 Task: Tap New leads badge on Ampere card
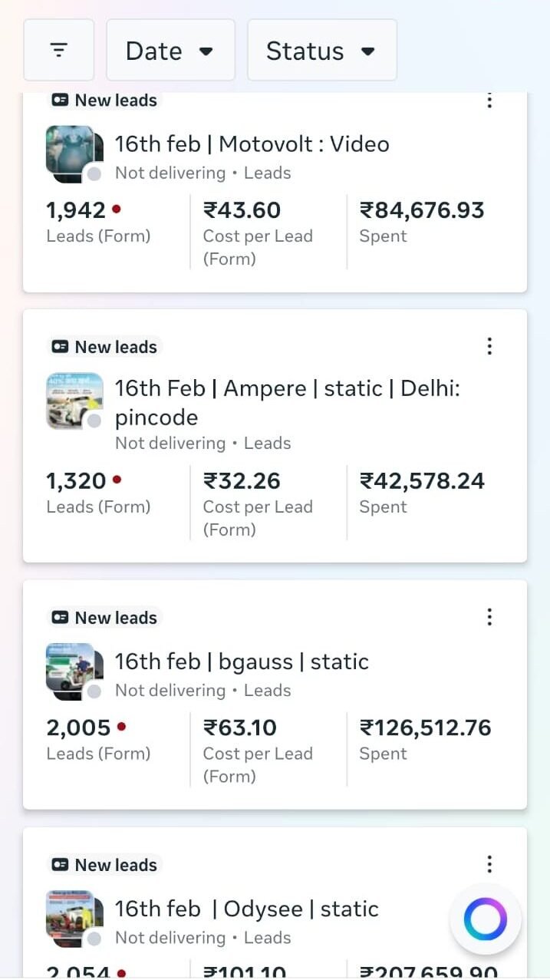click(x=104, y=347)
